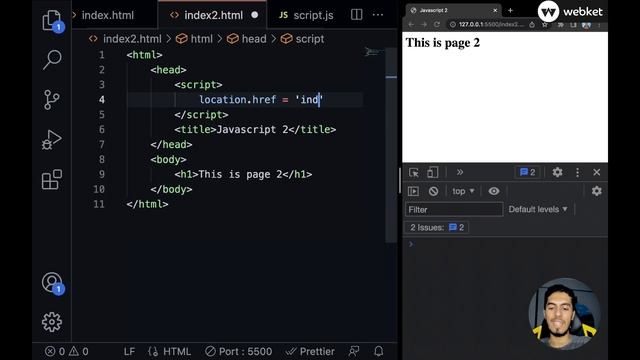Activate the DevTools inspect element picker

pyautogui.click(x=413, y=173)
